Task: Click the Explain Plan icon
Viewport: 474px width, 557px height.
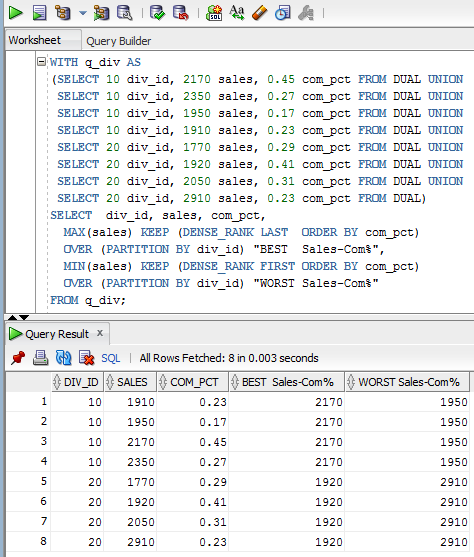Action: point(63,13)
